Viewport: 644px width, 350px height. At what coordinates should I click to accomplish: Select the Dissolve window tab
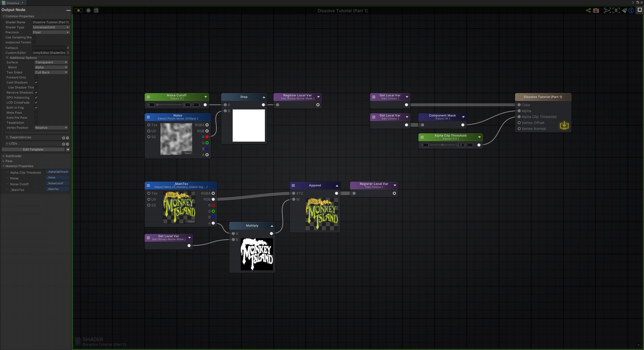13,3
